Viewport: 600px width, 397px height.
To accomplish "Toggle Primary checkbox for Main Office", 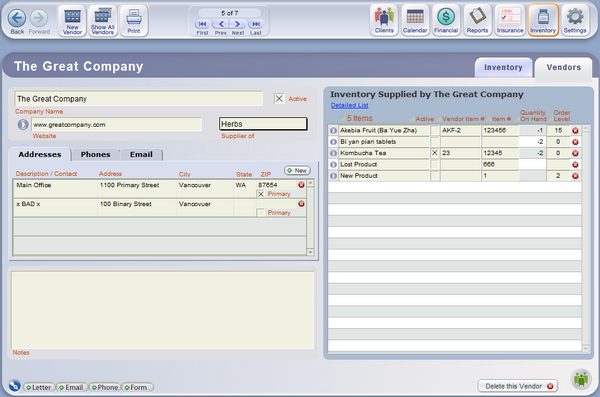I will (x=261, y=194).
